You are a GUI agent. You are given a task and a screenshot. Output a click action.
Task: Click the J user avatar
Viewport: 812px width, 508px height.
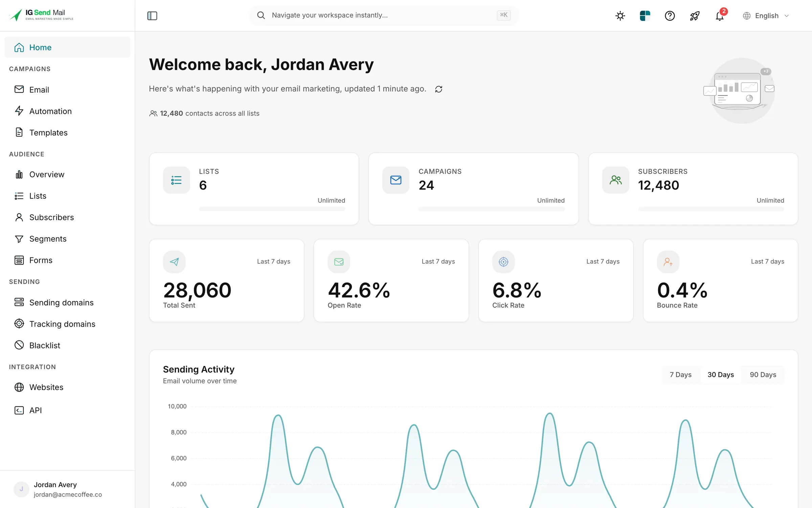click(x=21, y=489)
